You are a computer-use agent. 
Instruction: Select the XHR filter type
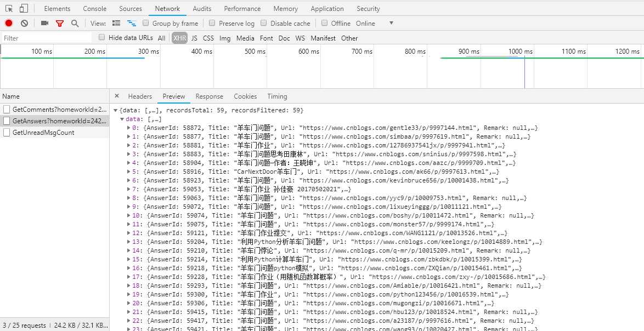click(x=179, y=38)
